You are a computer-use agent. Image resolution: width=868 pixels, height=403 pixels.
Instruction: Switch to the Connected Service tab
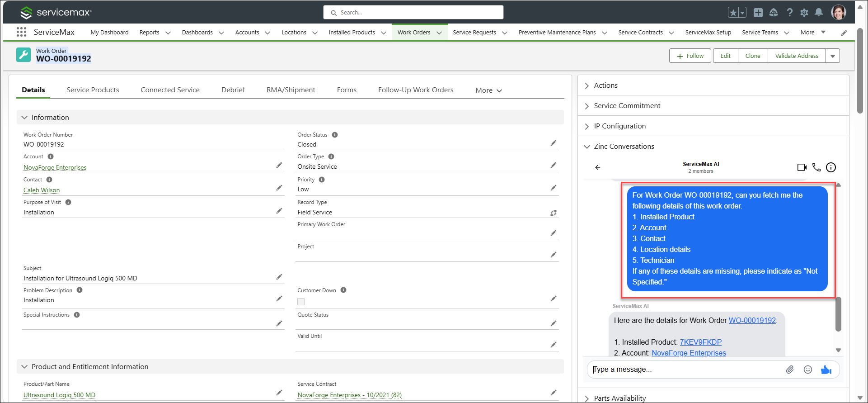coord(170,90)
